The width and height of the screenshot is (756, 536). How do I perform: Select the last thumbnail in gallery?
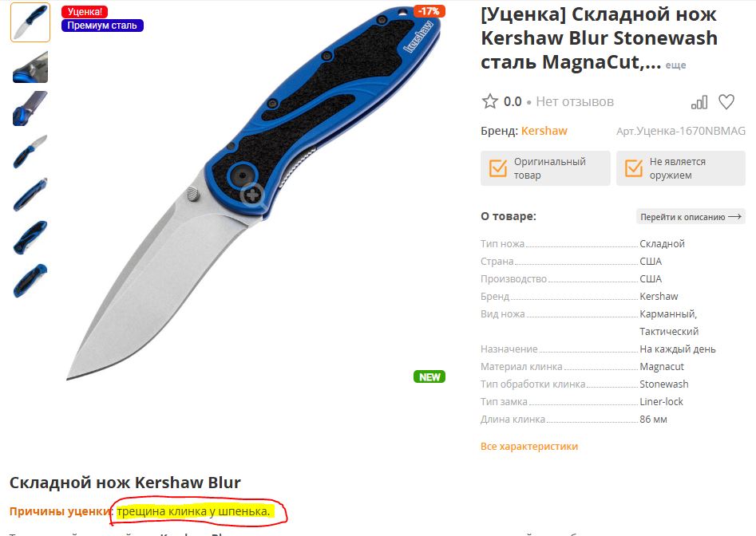30,281
